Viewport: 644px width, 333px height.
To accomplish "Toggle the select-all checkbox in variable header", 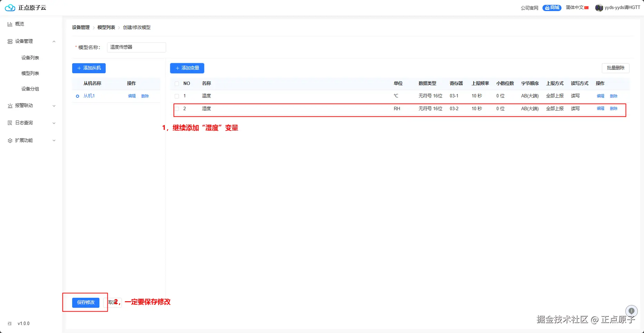I will pos(177,84).
